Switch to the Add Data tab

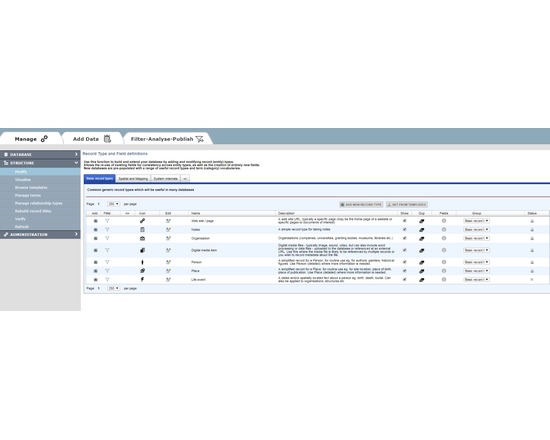click(x=92, y=139)
